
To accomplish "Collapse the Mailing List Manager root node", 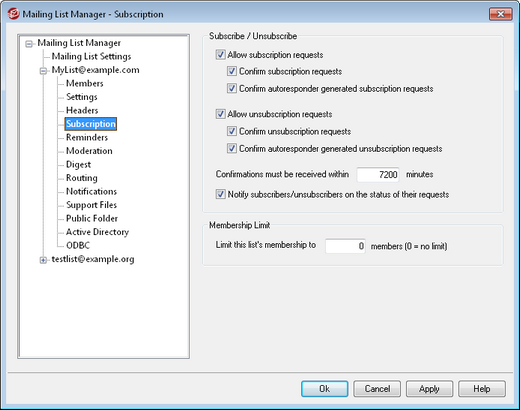I will coord(29,44).
